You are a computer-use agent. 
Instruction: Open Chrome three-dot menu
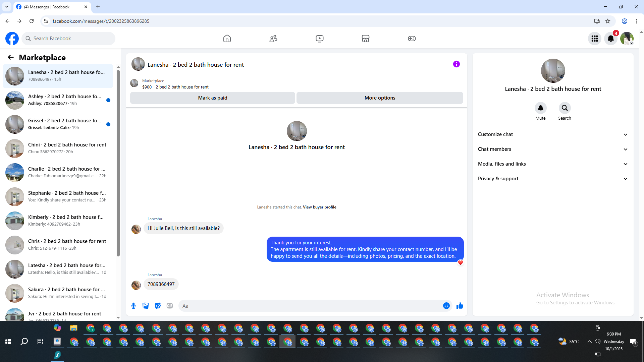coord(637,21)
